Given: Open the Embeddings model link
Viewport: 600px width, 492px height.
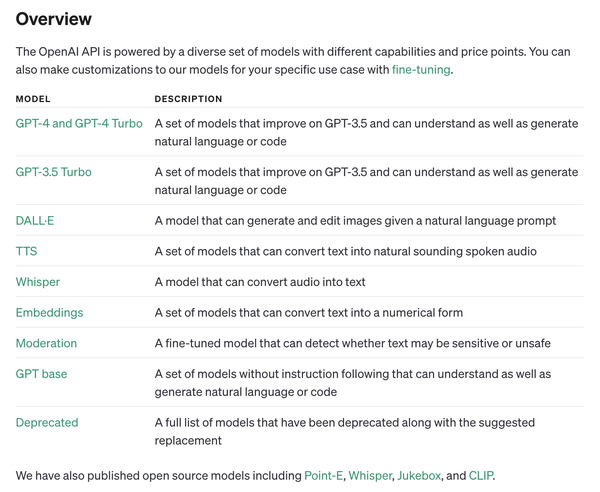Looking at the screenshot, I should tap(49, 313).
